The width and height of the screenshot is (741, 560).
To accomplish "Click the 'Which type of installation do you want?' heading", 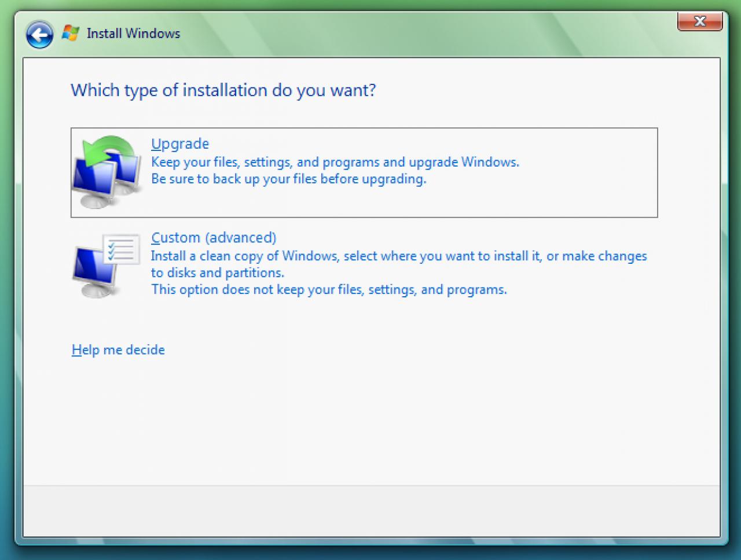I will pos(223,90).
